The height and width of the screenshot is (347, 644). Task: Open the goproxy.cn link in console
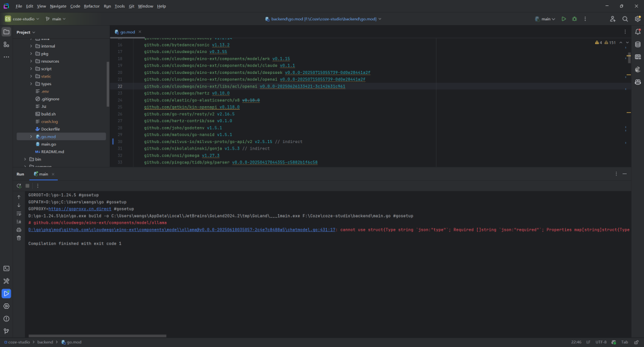pos(80,209)
